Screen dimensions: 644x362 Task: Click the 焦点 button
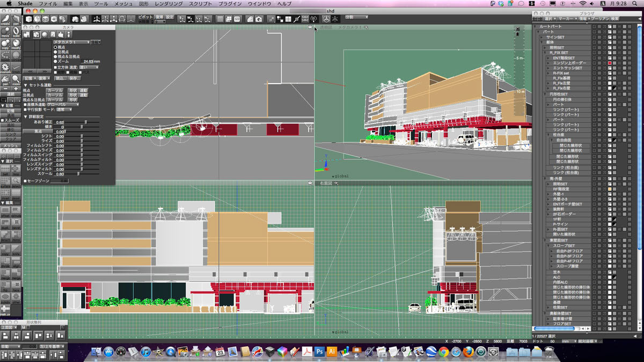tap(38, 131)
